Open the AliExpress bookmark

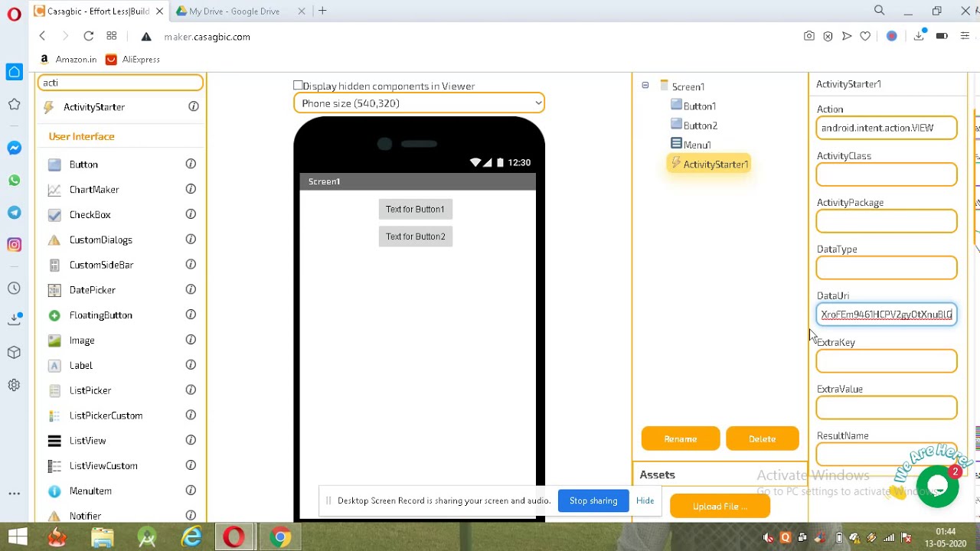click(x=133, y=60)
